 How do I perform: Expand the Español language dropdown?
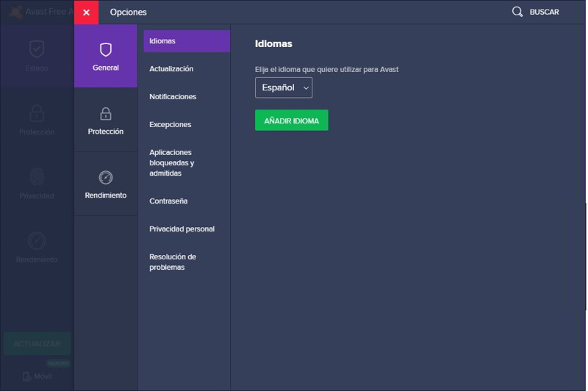284,87
